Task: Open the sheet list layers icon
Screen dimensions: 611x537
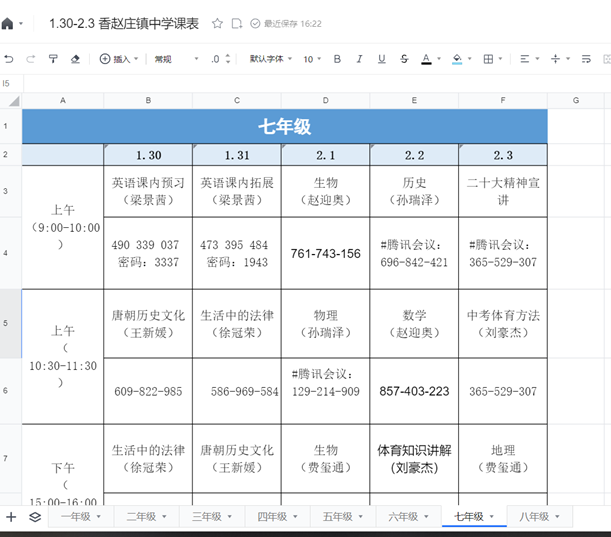Action: point(35,517)
